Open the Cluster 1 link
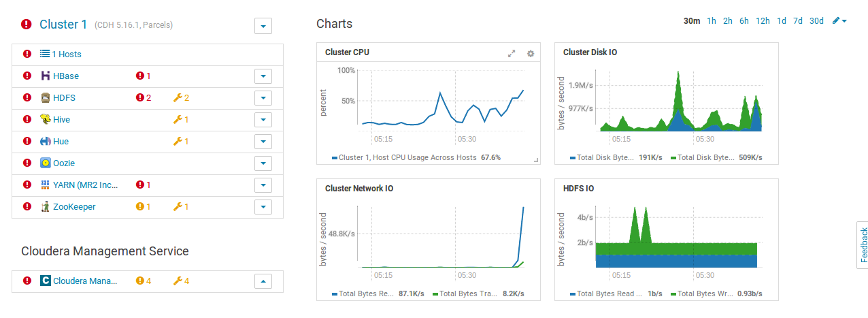 click(63, 25)
